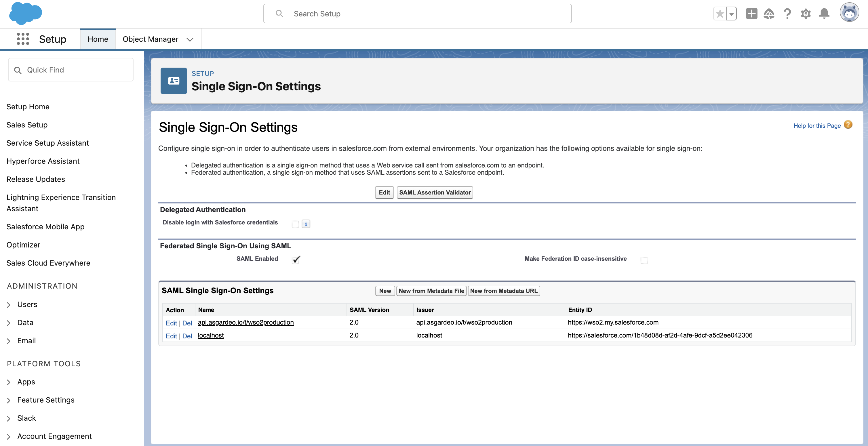This screenshot has width=868, height=446.
Task: Switch to the Object Manager tab
Action: (150, 39)
